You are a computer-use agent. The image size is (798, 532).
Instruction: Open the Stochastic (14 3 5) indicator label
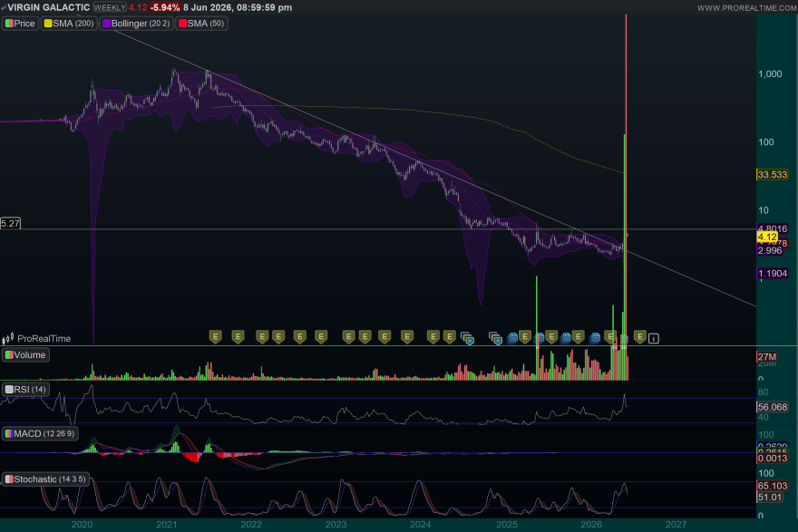pos(45,479)
